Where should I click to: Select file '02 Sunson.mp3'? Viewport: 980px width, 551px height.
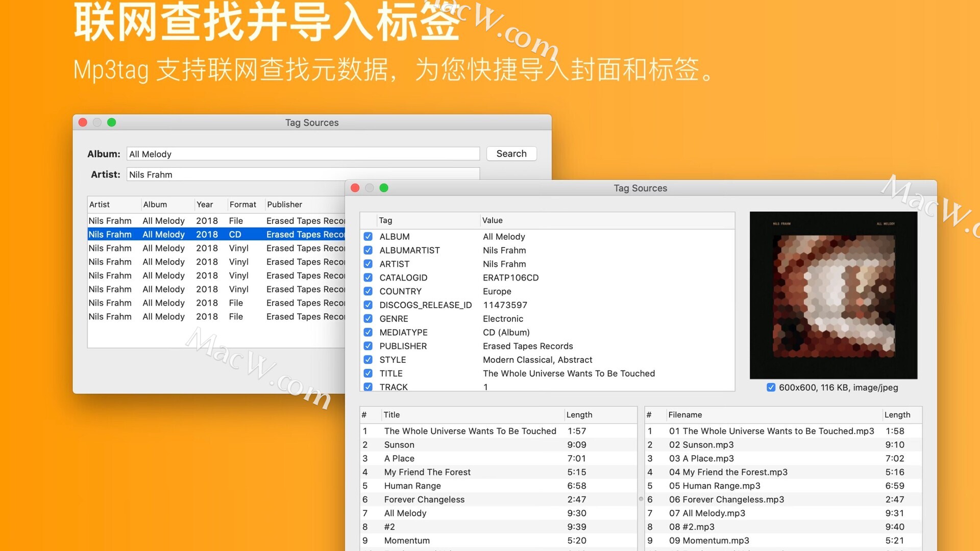(x=783, y=445)
